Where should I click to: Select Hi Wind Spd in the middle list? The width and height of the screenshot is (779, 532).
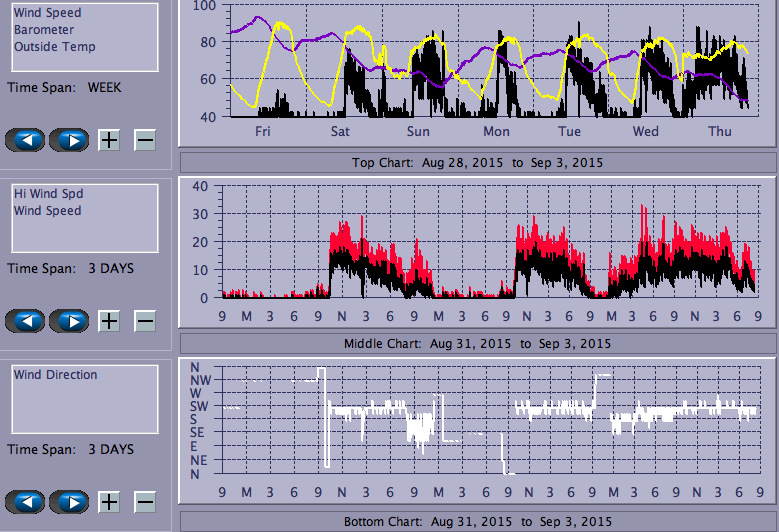(x=46, y=194)
